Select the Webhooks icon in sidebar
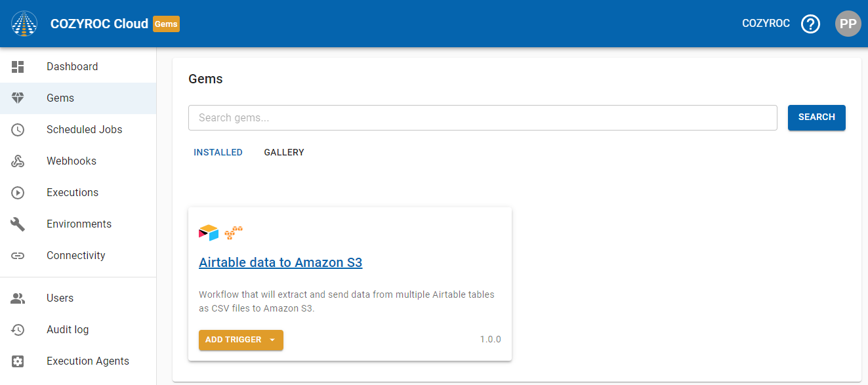Viewport: 868px width, 385px height. 18,161
